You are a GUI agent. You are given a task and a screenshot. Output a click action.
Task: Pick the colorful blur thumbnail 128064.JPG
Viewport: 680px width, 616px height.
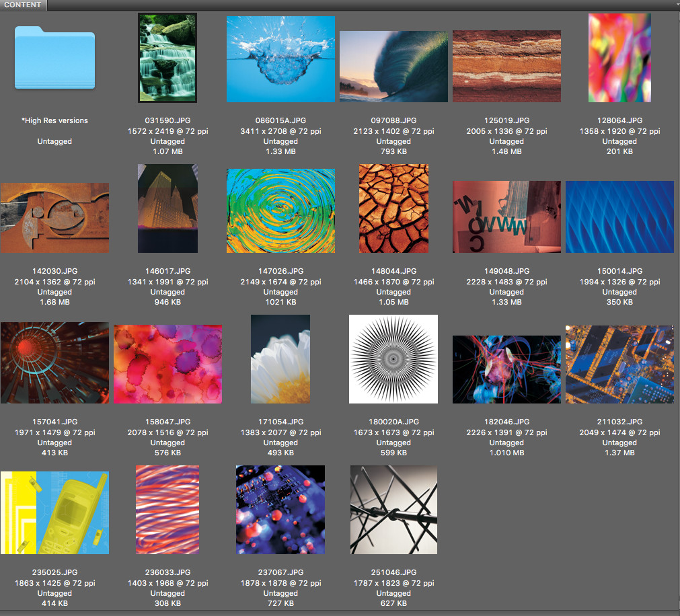point(619,58)
